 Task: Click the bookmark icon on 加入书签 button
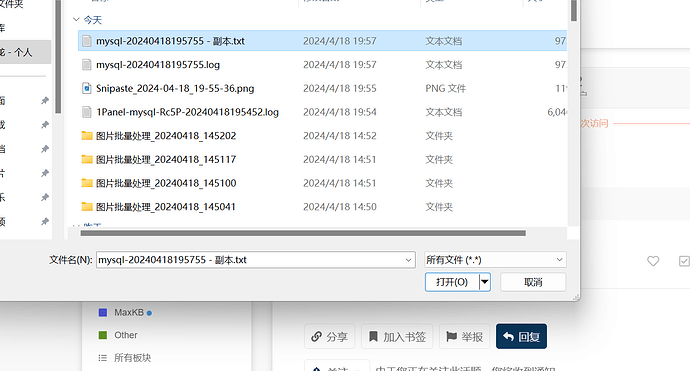373,337
